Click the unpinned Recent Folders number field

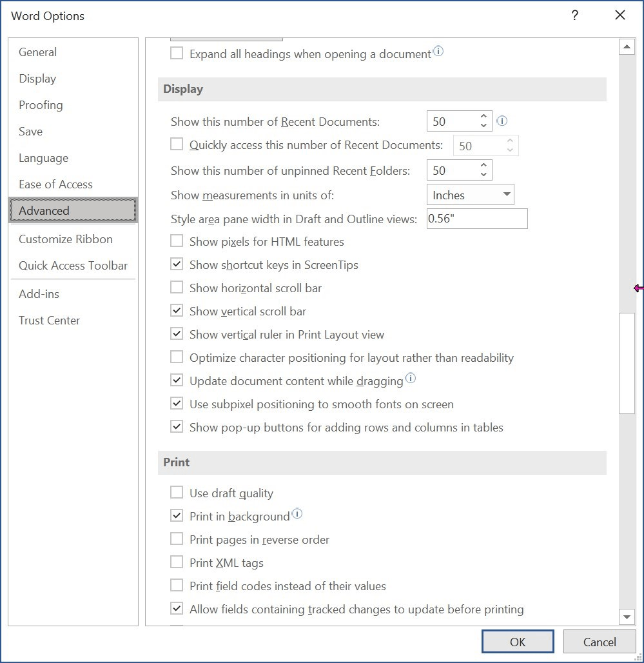click(x=452, y=170)
